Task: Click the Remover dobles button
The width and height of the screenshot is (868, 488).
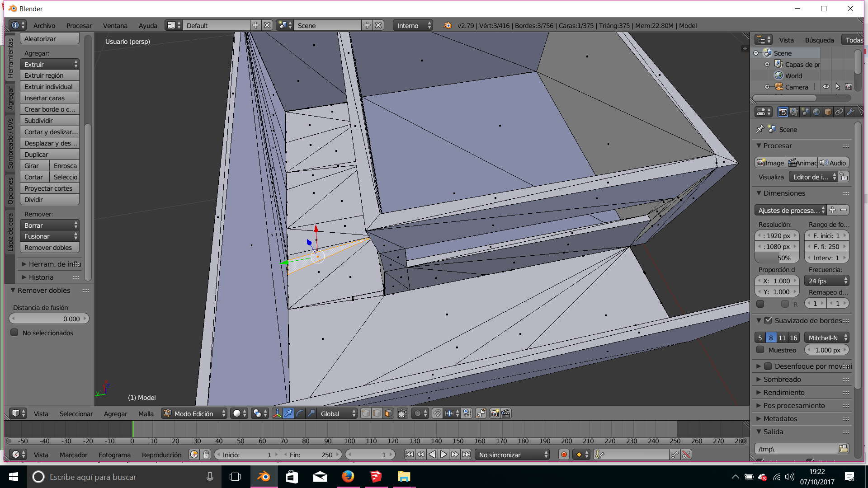Action: click(49, 248)
